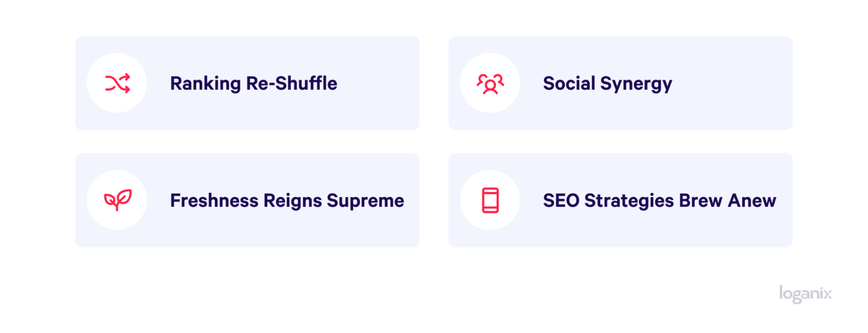
Task: Click the red mobile phone icon
Action: 490,200
